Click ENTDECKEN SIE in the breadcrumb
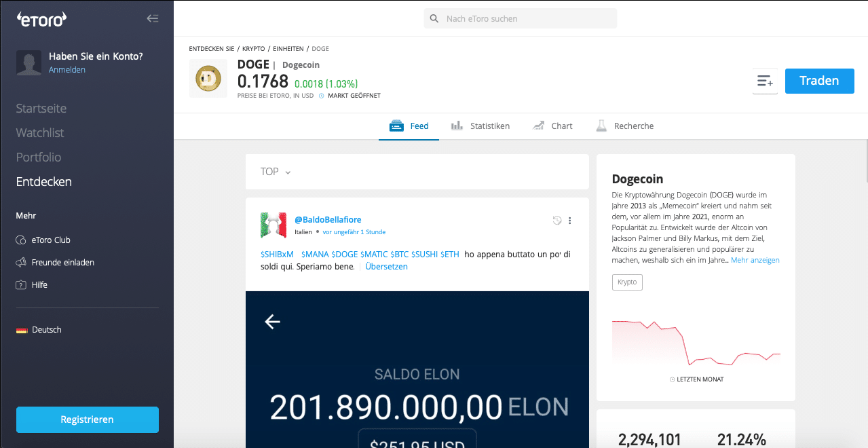The image size is (868, 448). 212,49
